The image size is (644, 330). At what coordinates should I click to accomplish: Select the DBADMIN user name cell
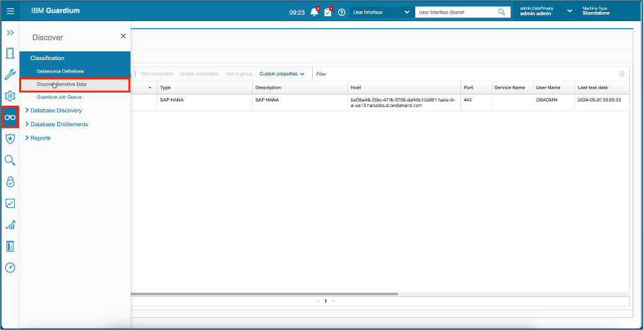554,102
